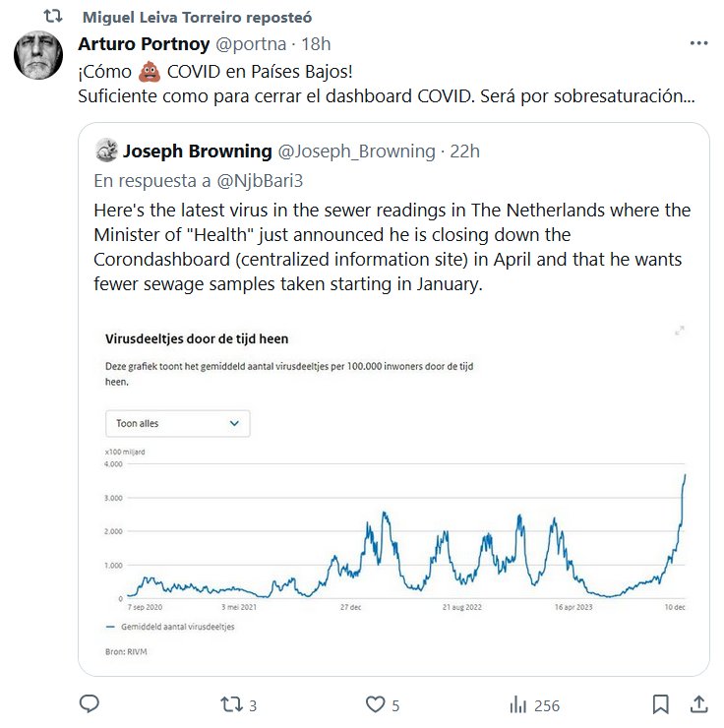Open the "Toon alles" dropdown
This screenshot has height=728, width=724.
click(x=177, y=423)
